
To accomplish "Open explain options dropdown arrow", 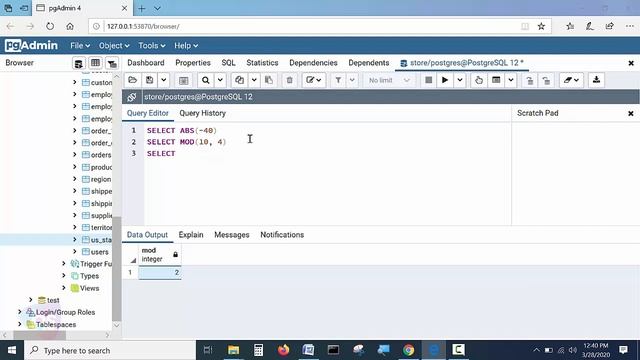I will click(511, 80).
